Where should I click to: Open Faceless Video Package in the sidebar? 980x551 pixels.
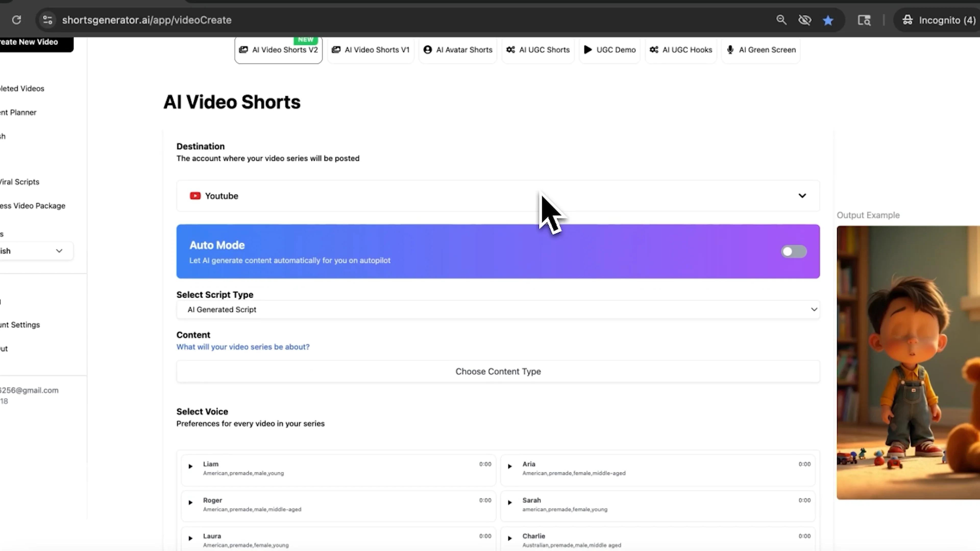(x=33, y=206)
